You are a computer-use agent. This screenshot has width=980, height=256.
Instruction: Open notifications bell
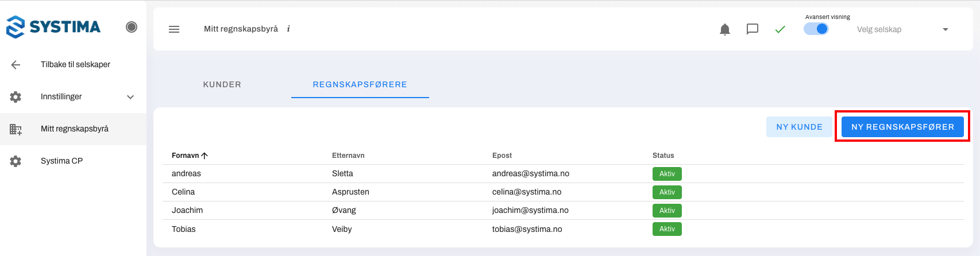point(725,29)
